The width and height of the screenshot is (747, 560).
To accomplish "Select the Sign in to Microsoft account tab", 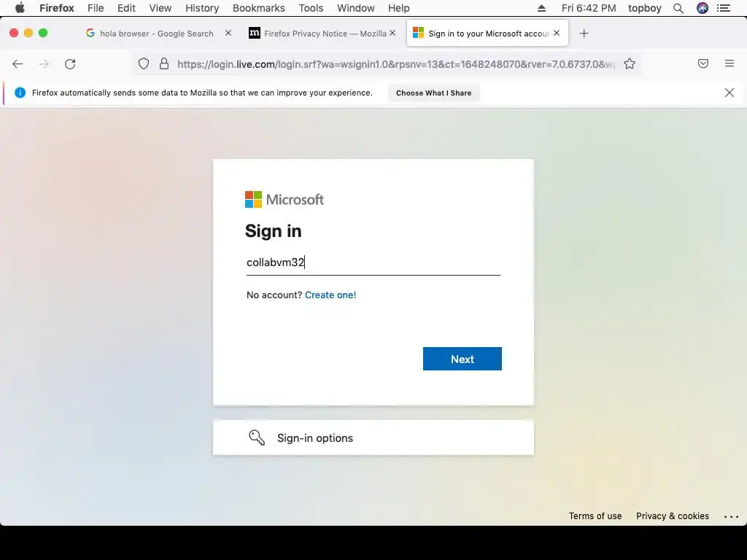I will coord(487,34).
